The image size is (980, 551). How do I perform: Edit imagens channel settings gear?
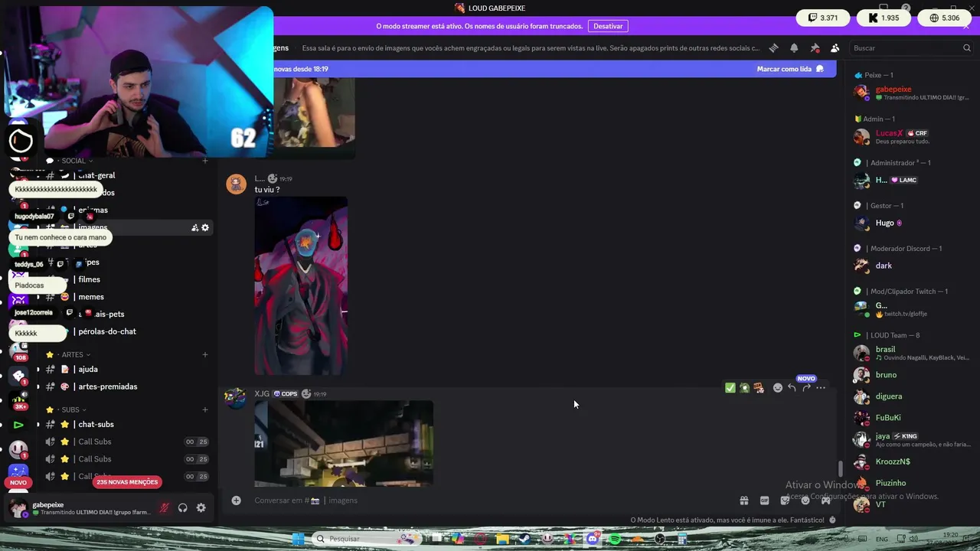pos(205,227)
